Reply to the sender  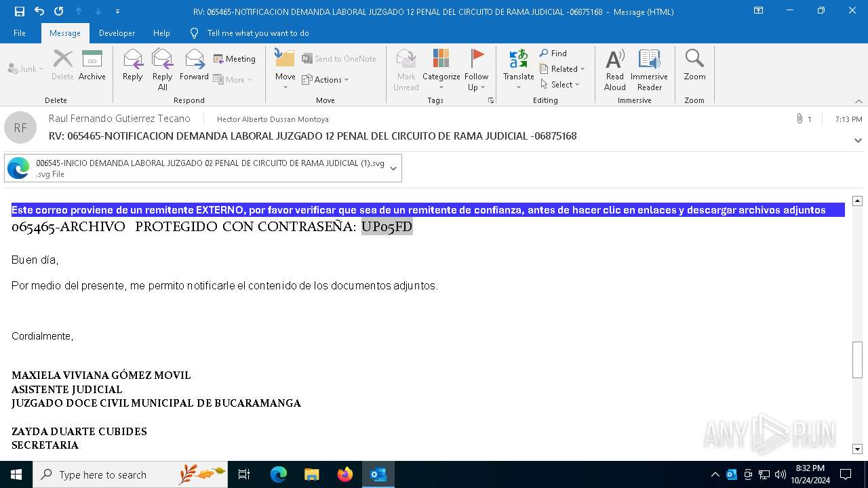click(x=132, y=65)
